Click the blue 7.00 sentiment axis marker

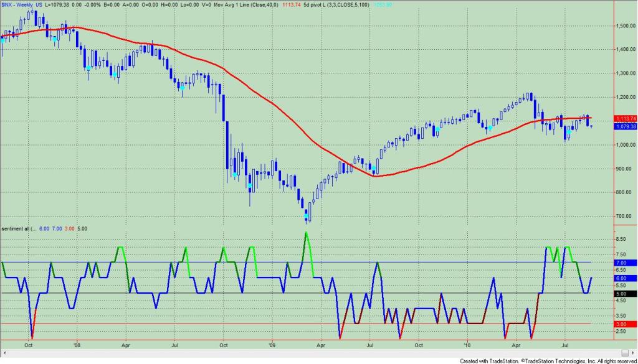(626, 263)
